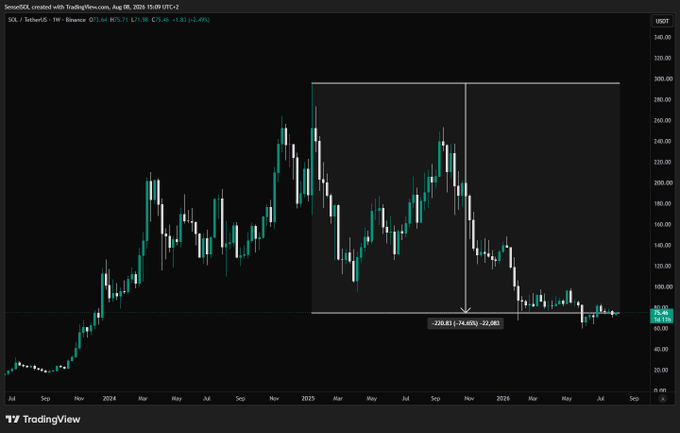The image size is (680, 433).
Task: Click the 2024 label on time axis
Action: pyautogui.click(x=109, y=398)
